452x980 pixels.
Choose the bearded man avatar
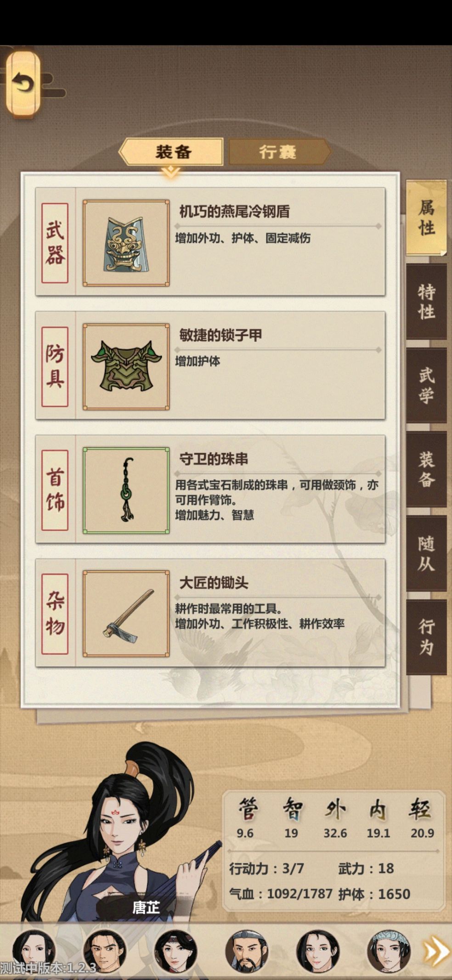[247, 951]
